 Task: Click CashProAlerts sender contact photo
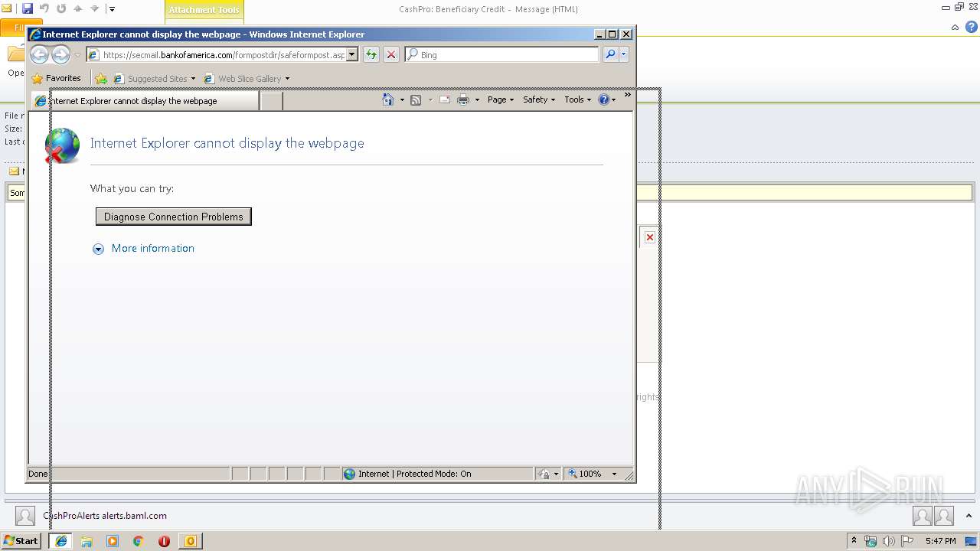[x=25, y=516]
